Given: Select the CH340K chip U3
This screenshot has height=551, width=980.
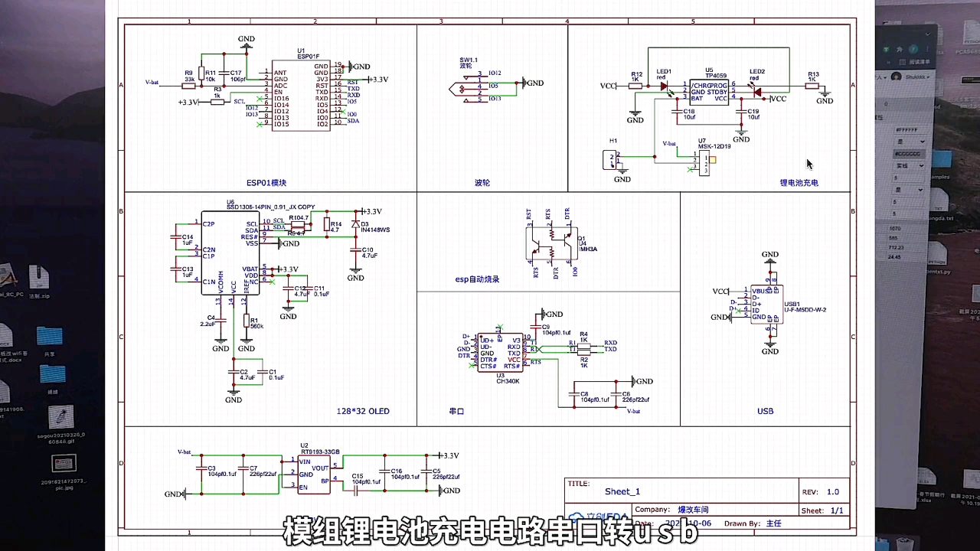Looking at the screenshot, I should point(499,354).
